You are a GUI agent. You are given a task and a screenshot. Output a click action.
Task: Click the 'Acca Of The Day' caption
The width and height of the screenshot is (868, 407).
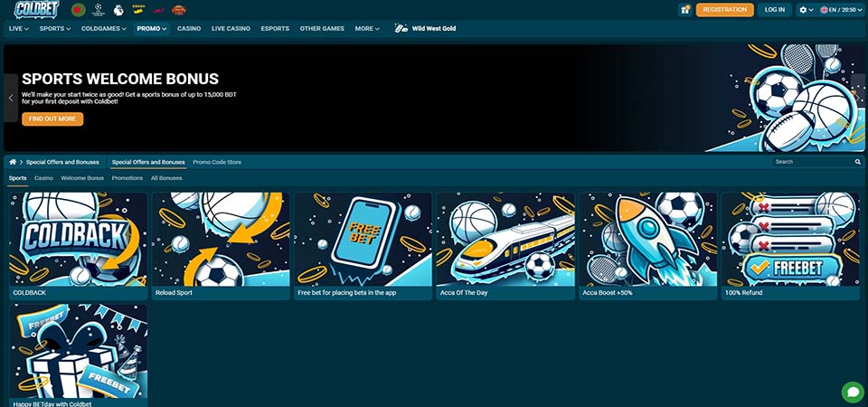[464, 292]
